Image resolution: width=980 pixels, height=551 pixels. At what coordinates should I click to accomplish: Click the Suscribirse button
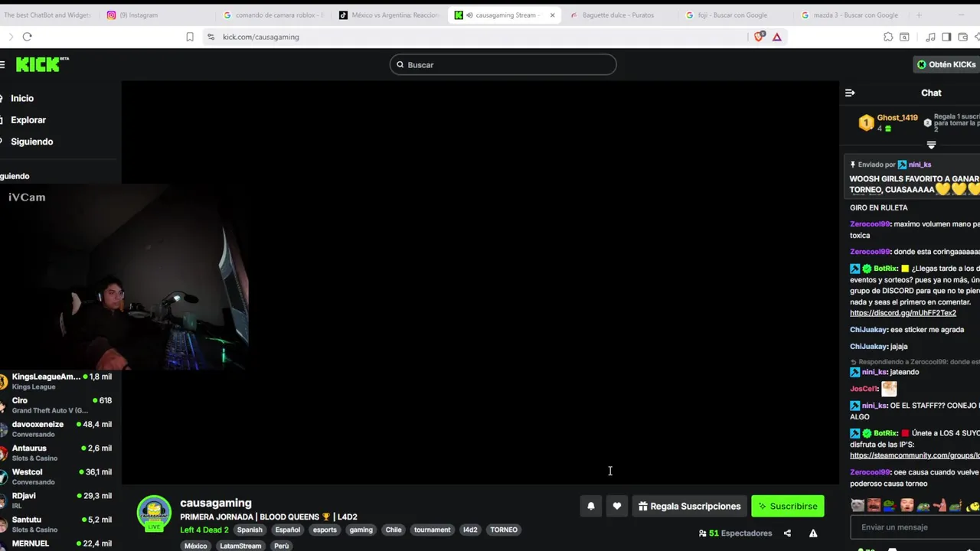coord(787,506)
